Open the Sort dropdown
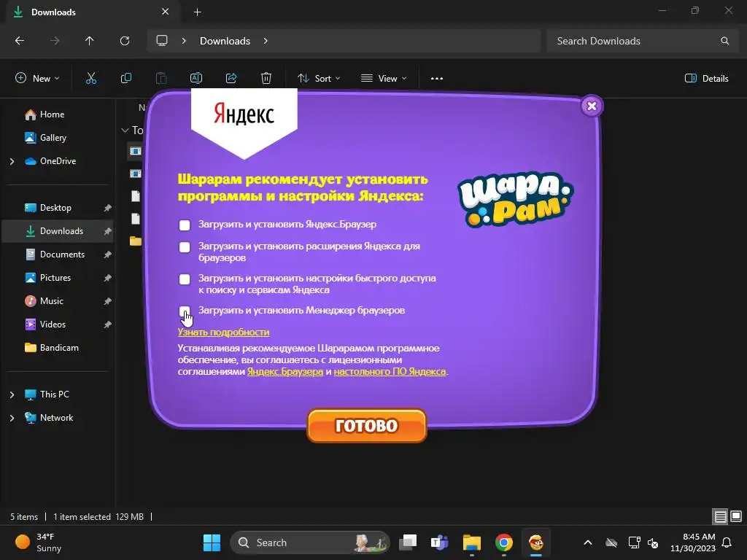This screenshot has width=747, height=560. [319, 79]
